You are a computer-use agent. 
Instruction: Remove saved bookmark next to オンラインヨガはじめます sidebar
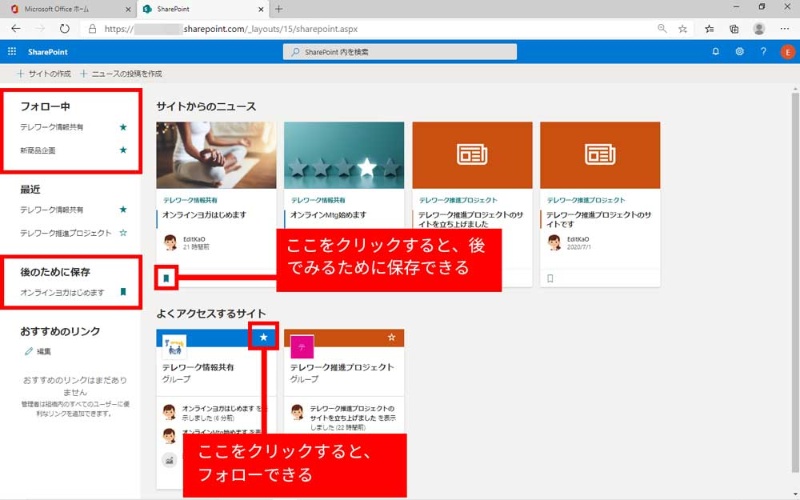tap(123, 292)
